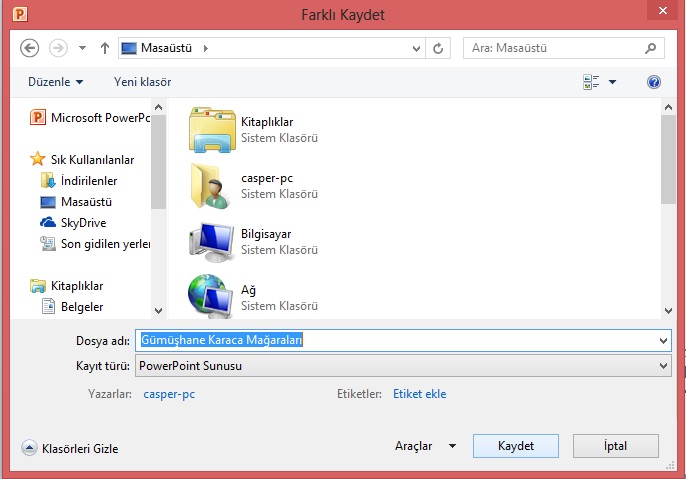
Task: Select the Bilgisayar computer icon
Action: tap(210, 241)
